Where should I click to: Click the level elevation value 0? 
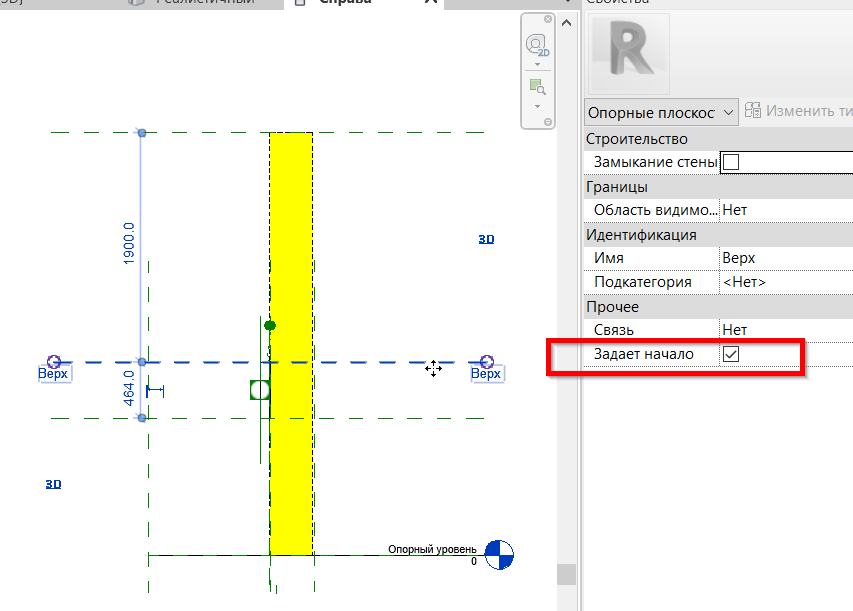[x=474, y=561]
